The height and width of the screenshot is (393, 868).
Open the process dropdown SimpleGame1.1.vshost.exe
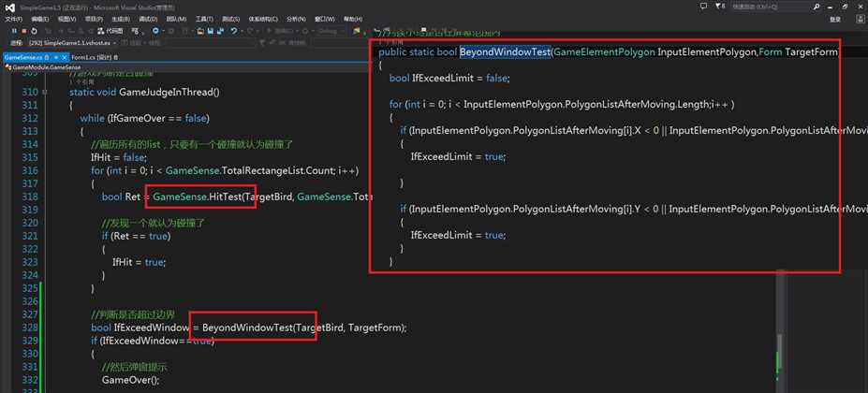tap(74, 43)
